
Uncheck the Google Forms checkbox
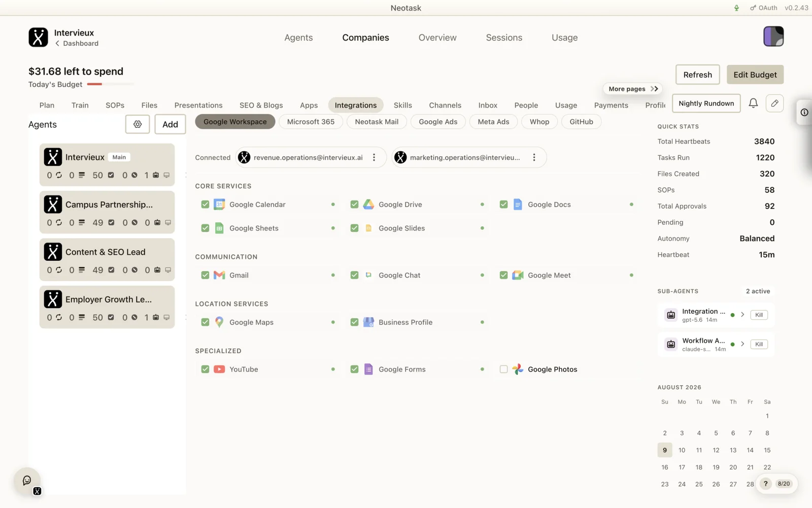pyautogui.click(x=354, y=369)
